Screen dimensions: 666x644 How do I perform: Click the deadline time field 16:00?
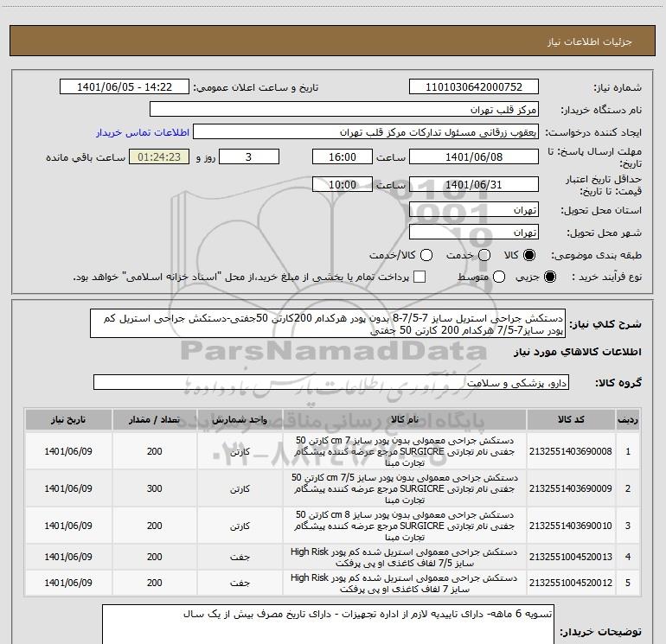click(x=343, y=156)
